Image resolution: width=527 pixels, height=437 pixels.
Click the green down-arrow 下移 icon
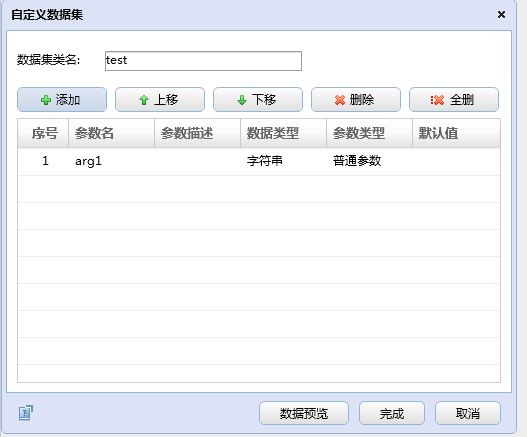click(242, 100)
